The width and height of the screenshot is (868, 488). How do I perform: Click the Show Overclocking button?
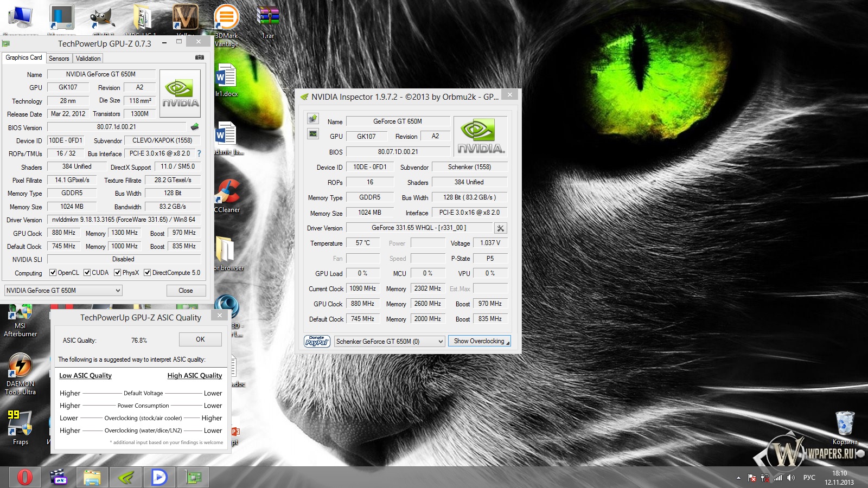point(480,341)
